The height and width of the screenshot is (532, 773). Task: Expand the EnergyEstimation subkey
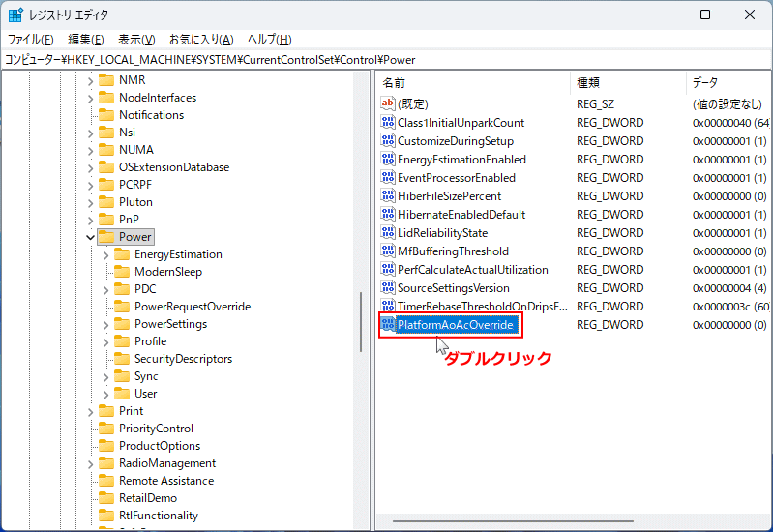(x=106, y=255)
